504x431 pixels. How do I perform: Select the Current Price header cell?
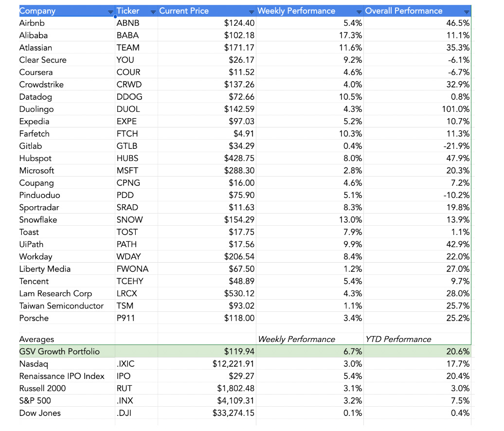point(207,11)
